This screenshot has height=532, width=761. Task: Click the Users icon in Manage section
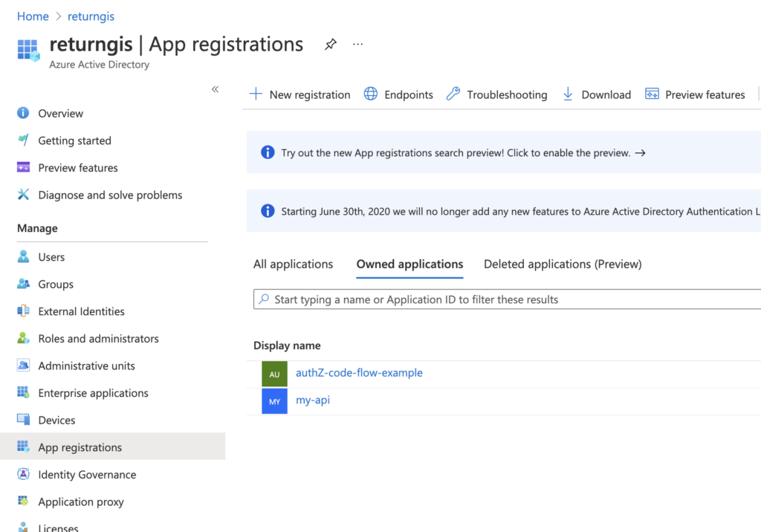23,257
